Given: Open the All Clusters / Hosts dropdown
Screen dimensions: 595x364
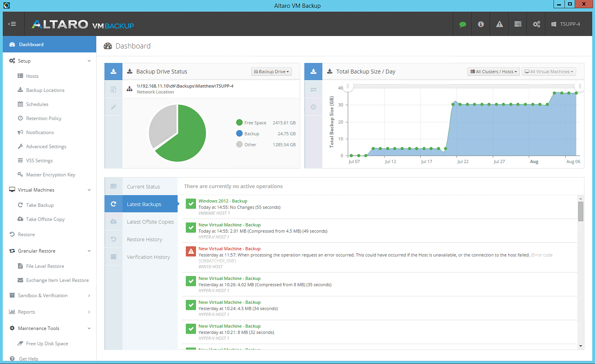Looking at the screenshot, I should 493,72.
